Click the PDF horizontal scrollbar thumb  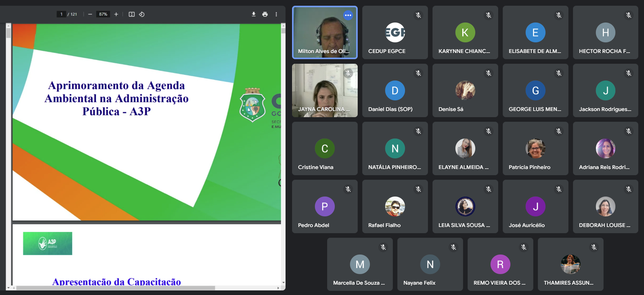point(115,288)
